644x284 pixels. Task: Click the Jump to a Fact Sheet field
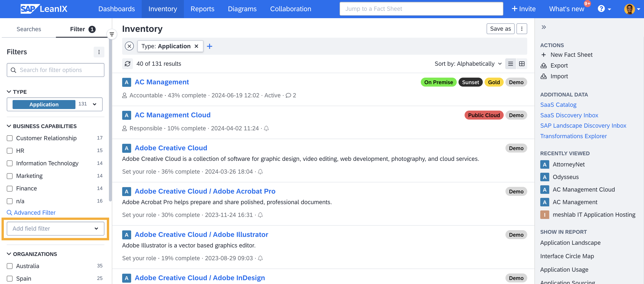(x=421, y=9)
